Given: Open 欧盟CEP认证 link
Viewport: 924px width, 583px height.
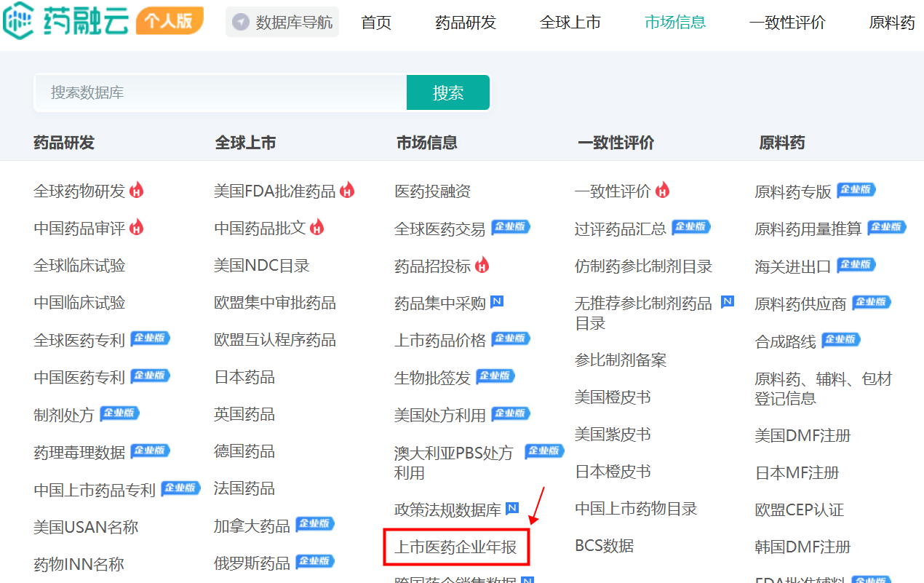Looking at the screenshot, I should tap(800, 510).
